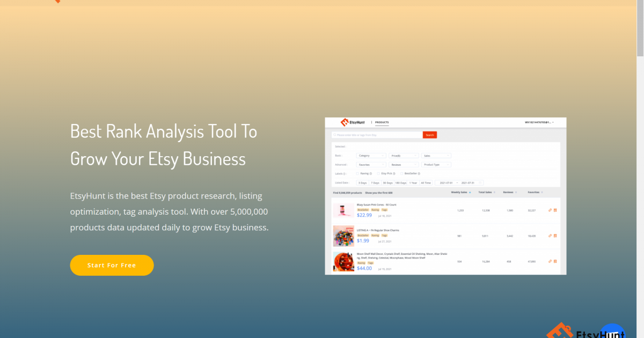Sort by Weekly Sales column arrow
The image size is (644, 338).
[470, 192]
